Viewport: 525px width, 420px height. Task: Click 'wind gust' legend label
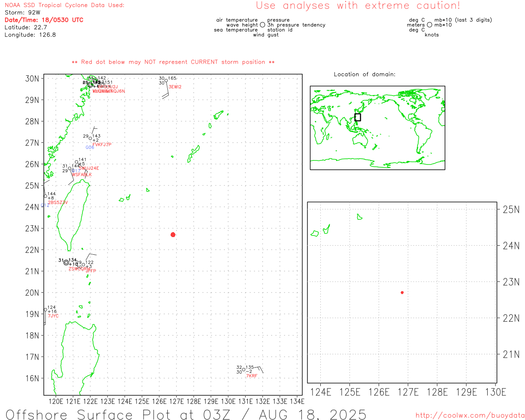(266, 35)
